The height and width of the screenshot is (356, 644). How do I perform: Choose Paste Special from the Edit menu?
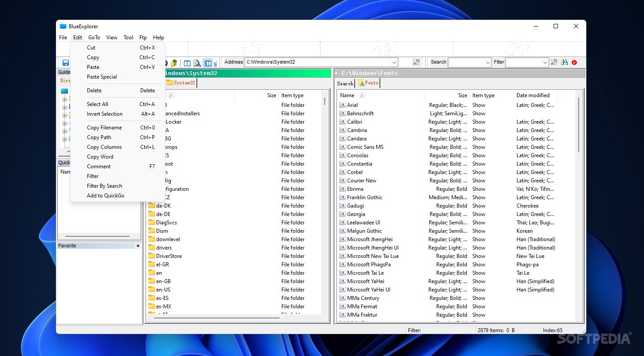pyautogui.click(x=118, y=77)
